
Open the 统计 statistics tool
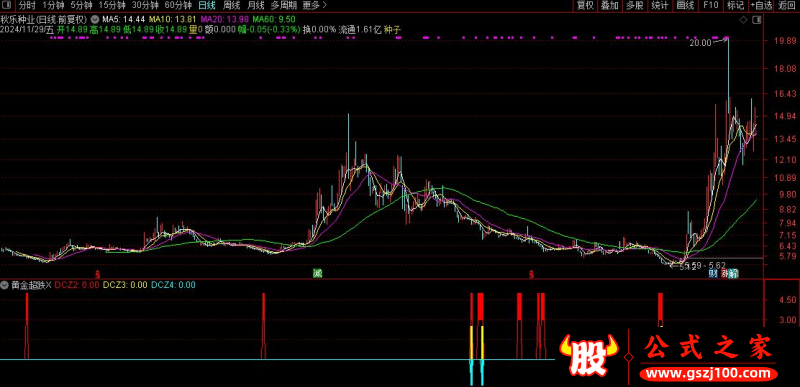pos(660,6)
